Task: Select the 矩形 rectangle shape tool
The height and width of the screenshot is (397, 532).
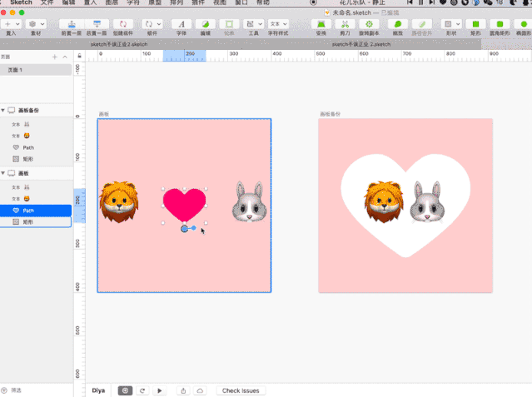Action: (x=475, y=24)
